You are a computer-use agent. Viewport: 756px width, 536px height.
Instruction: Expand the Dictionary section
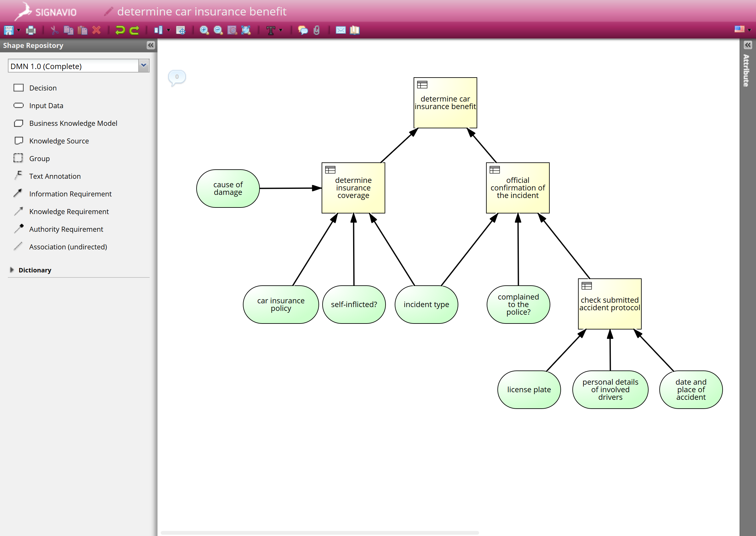click(12, 270)
